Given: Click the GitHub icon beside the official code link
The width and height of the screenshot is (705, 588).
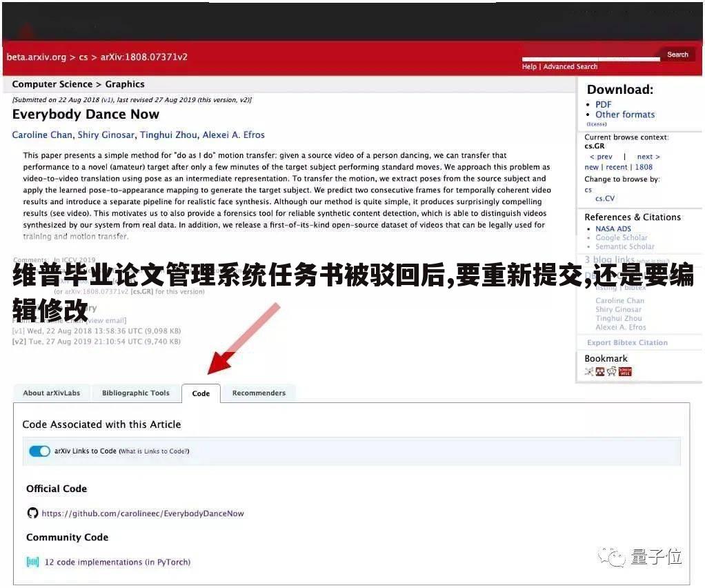Looking at the screenshot, I should click(32, 513).
